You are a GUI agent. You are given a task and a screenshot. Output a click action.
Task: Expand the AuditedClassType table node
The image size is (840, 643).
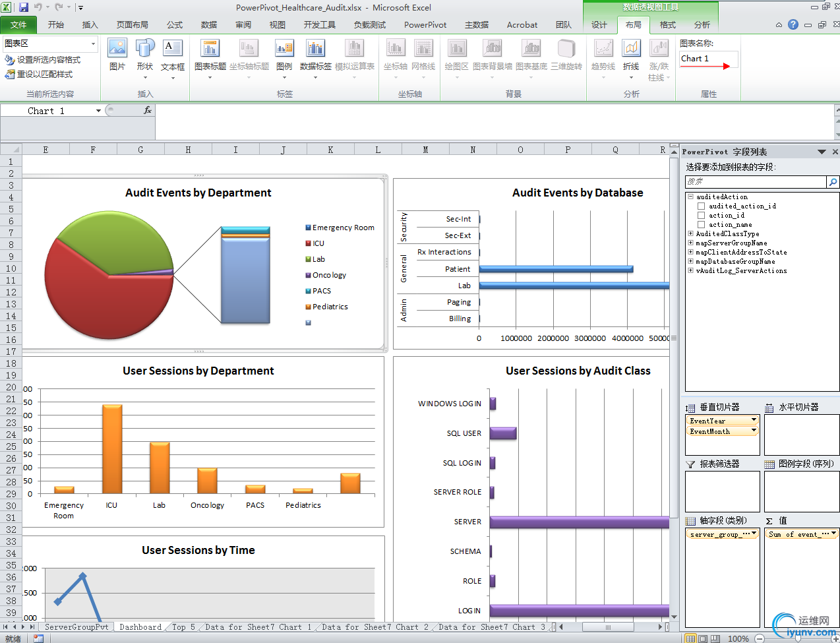690,233
